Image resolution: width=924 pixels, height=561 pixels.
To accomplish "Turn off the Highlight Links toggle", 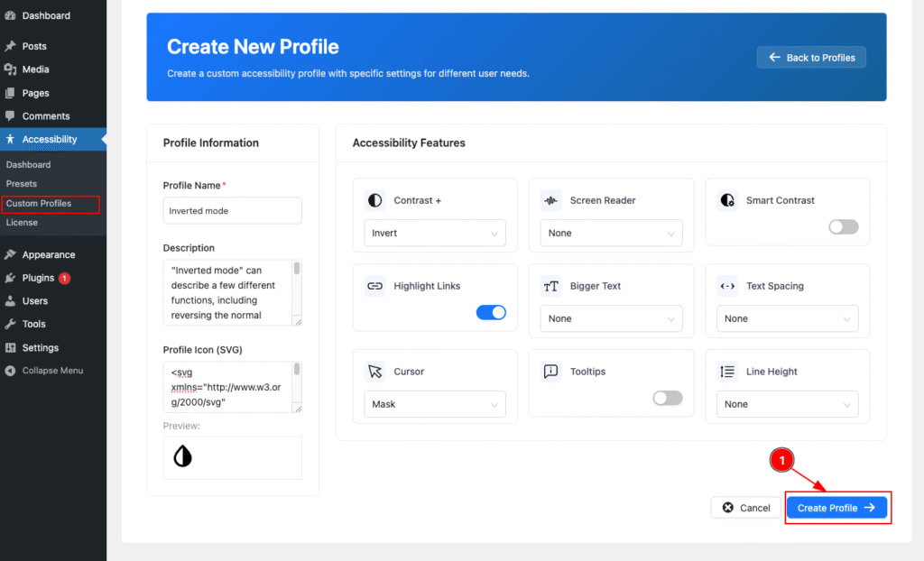I will pos(491,312).
